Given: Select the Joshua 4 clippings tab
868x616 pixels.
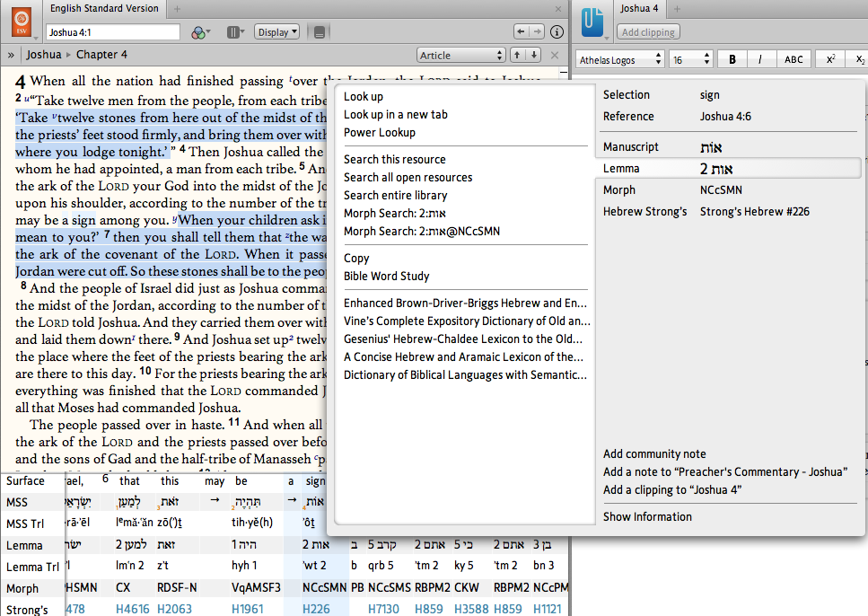Looking at the screenshot, I should (x=639, y=8).
